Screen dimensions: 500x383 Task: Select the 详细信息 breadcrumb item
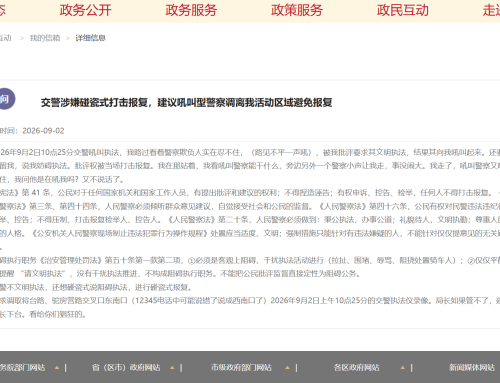coord(90,38)
